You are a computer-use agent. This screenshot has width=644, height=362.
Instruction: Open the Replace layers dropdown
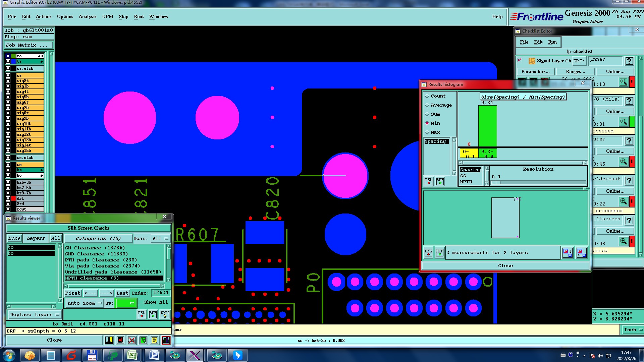34,314
